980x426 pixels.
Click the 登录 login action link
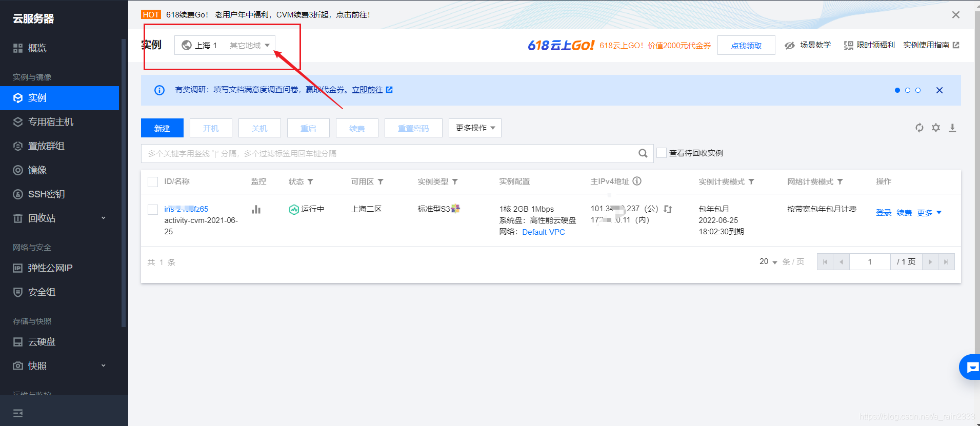click(x=884, y=213)
